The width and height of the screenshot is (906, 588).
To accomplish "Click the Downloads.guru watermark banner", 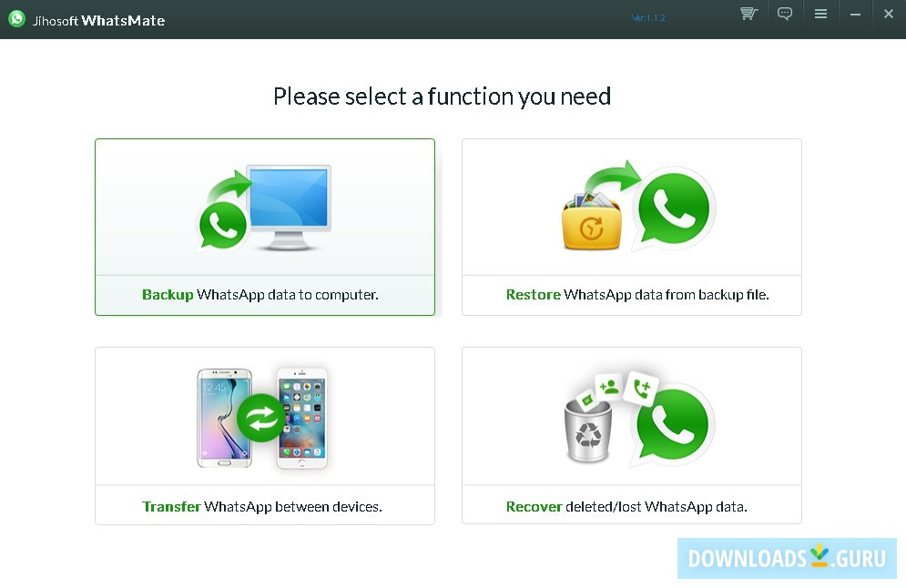I will tap(787, 559).
